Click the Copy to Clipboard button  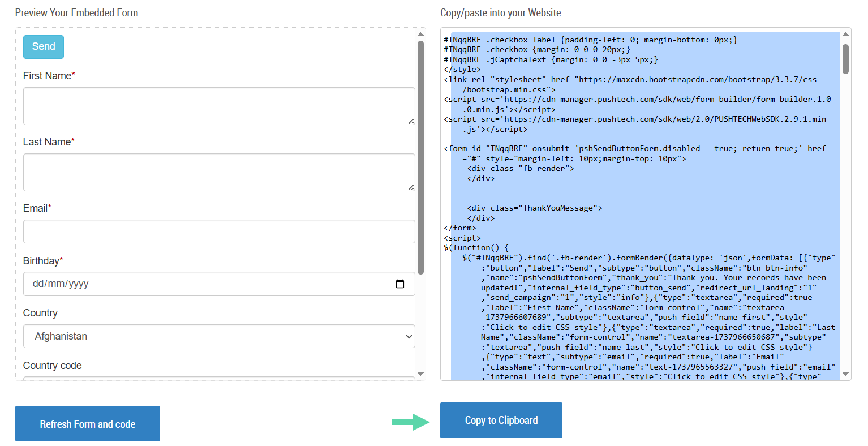pyautogui.click(x=501, y=420)
